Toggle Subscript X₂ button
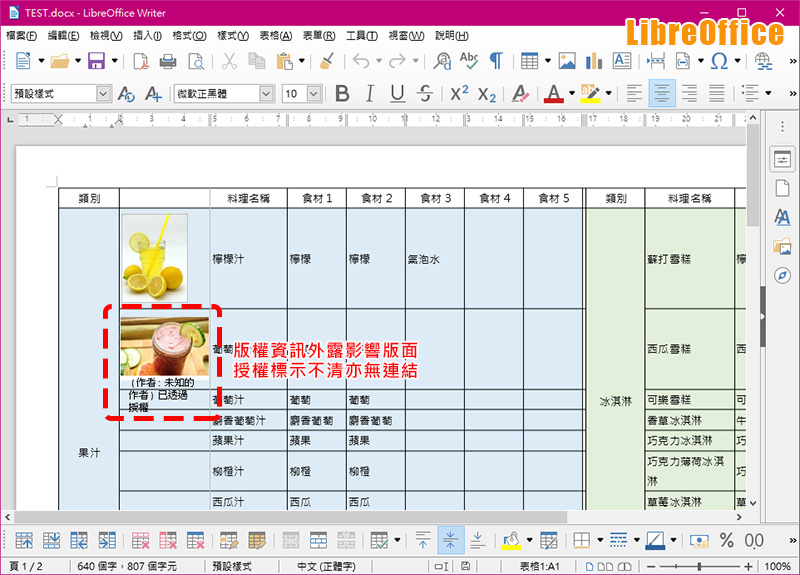 click(x=487, y=94)
